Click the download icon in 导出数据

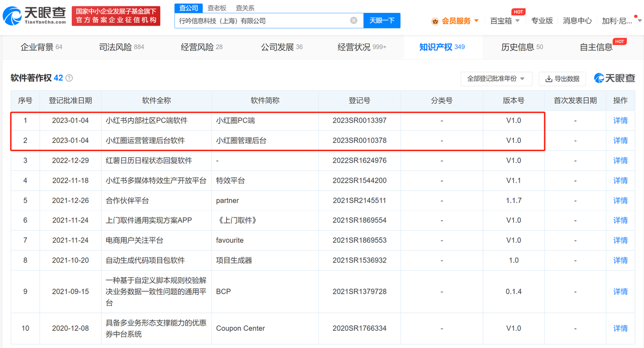[548, 79]
